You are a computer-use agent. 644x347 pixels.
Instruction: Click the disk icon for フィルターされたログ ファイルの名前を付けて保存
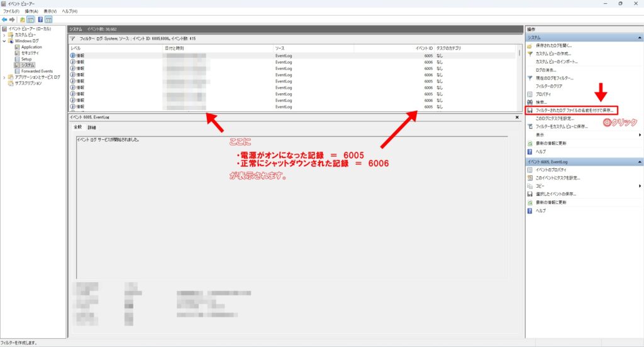pos(530,110)
